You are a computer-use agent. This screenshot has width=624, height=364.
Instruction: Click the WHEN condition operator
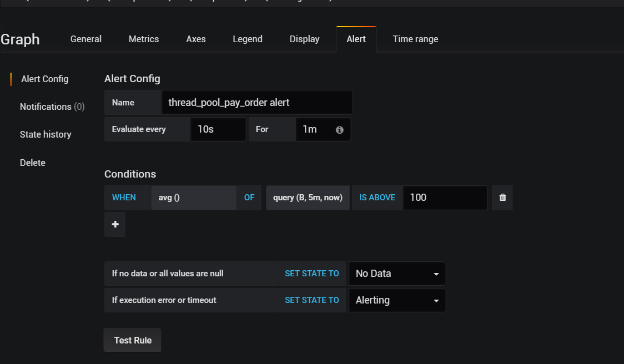coord(124,198)
